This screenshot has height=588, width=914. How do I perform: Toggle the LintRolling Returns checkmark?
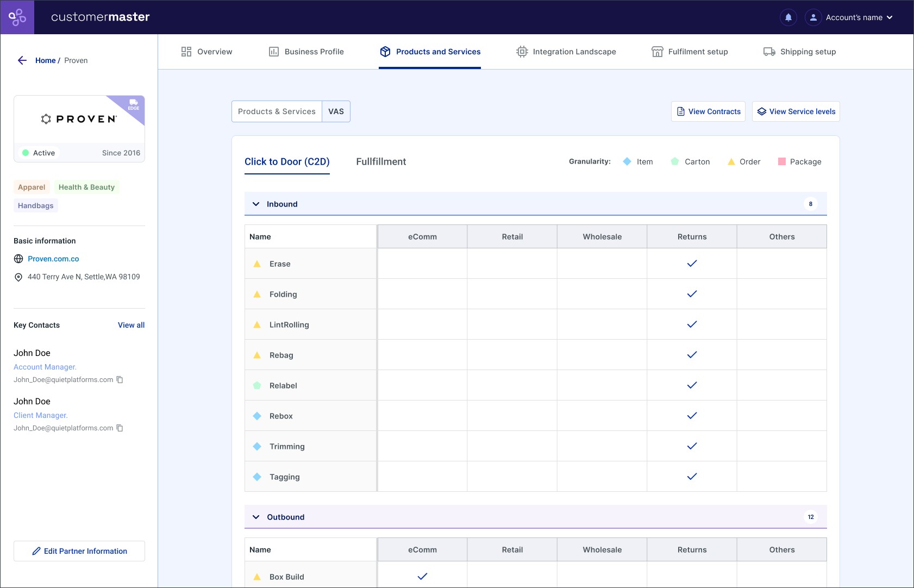pos(692,324)
